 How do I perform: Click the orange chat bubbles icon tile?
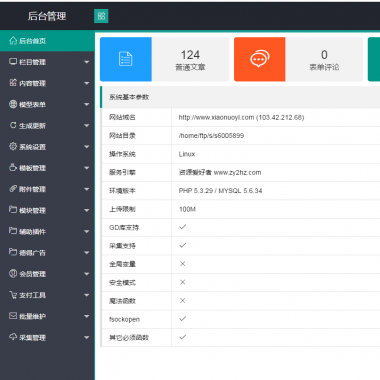click(x=260, y=59)
